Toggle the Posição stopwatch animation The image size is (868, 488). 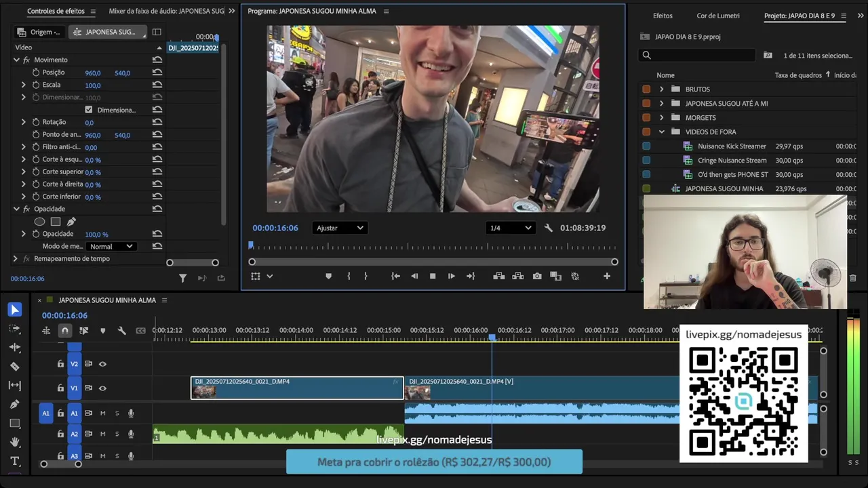(36, 73)
